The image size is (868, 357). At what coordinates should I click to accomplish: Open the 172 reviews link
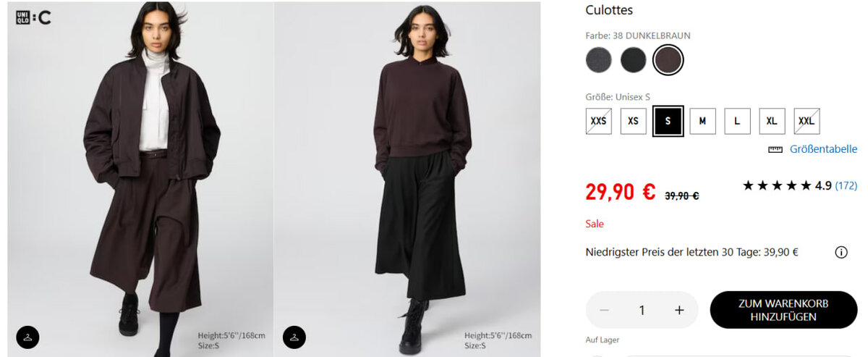(846, 186)
